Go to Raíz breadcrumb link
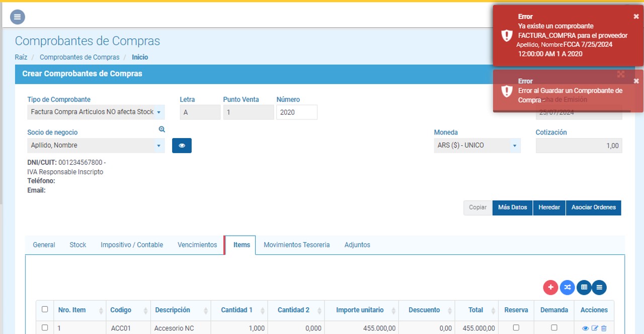 [x=21, y=57]
